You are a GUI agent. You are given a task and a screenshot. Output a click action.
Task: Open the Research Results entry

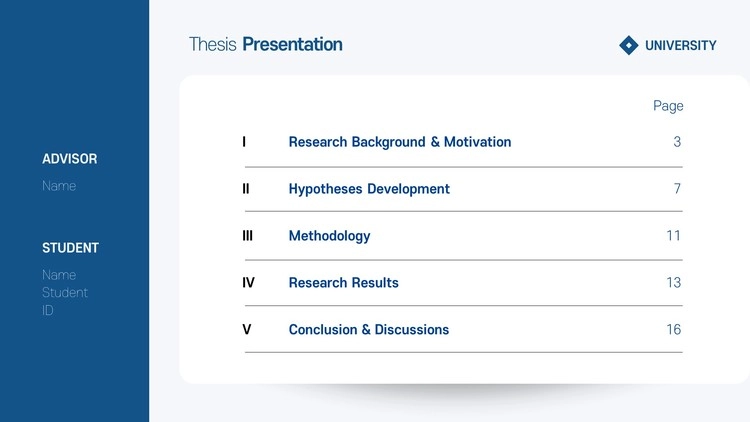(x=343, y=283)
